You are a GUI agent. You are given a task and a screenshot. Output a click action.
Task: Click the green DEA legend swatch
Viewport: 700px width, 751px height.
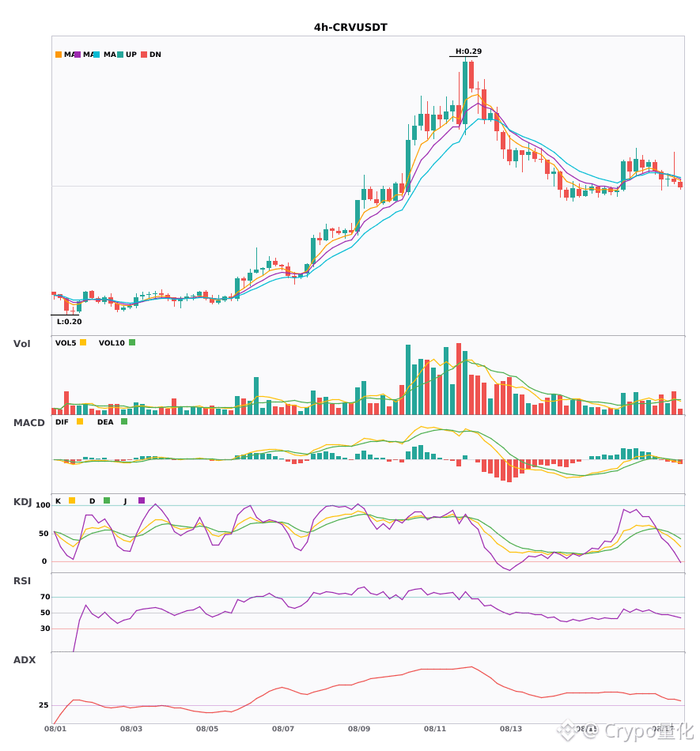[x=124, y=421]
